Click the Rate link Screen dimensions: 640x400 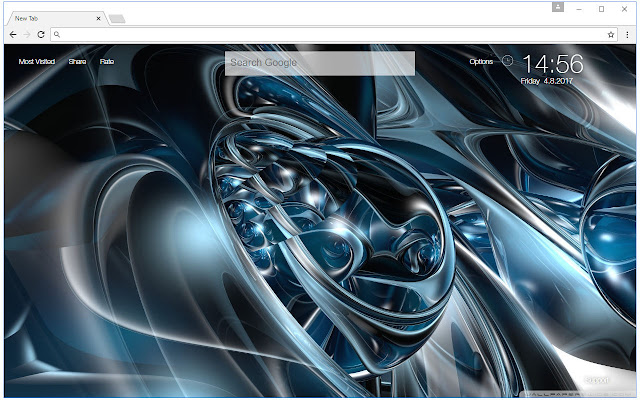pyautogui.click(x=107, y=62)
